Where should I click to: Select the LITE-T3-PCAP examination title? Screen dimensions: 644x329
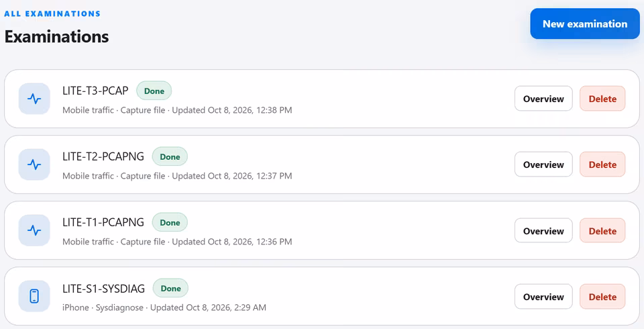pyautogui.click(x=95, y=91)
